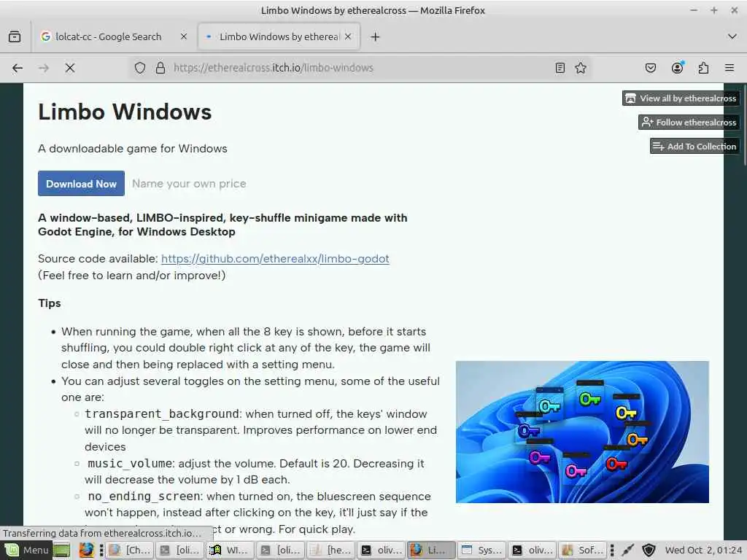Switch to the first '[oli...' taskbar window

coord(180,550)
